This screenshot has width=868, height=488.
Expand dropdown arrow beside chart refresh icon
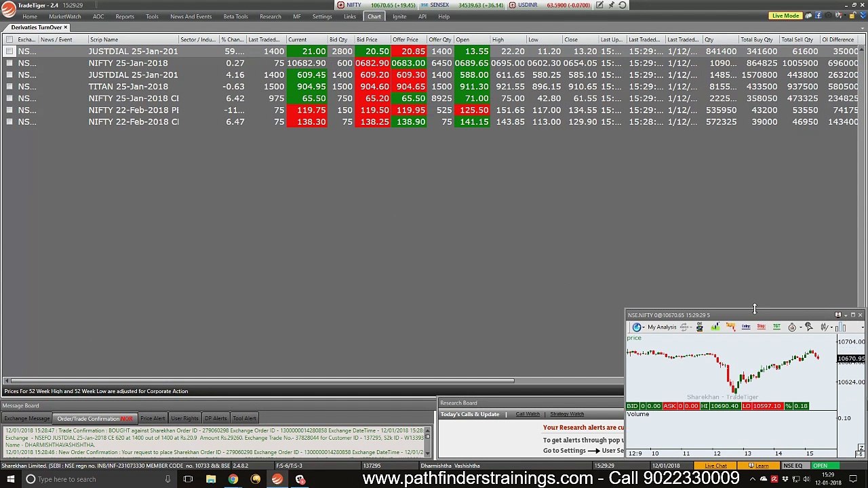tap(644, 327)
